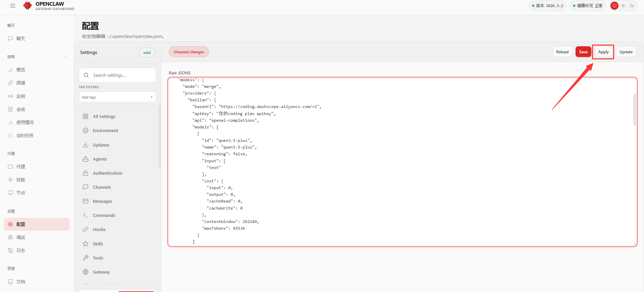Image resolution: width=644 pixels, height=292 pixels.
Task: Switch to dark theme mode
Action: pos(632,6)
